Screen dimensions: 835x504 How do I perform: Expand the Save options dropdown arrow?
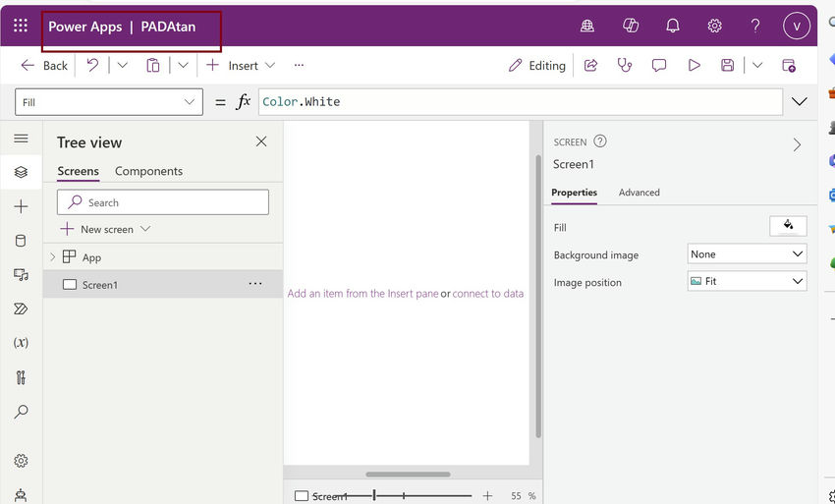pos(757,65)
